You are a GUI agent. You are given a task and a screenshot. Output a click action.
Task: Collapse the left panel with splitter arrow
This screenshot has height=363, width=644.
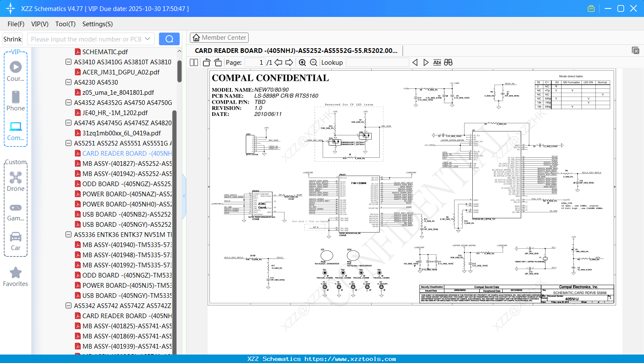pos(184,195)
